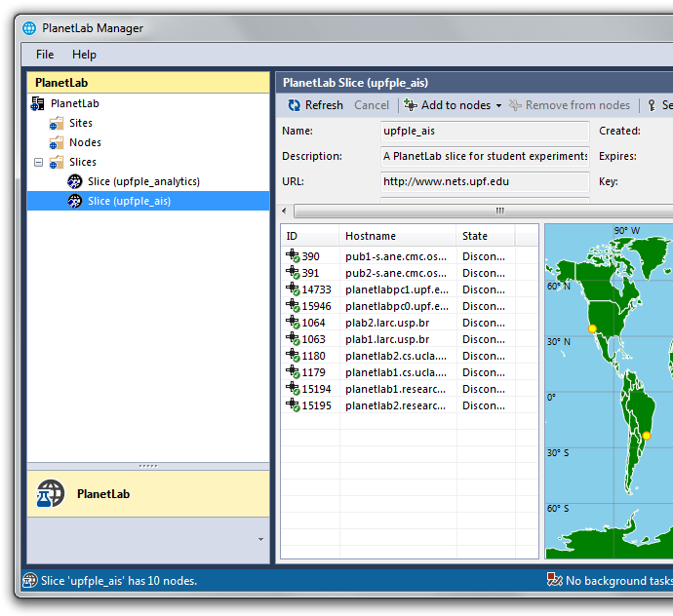Click the Refresh arrows icon

click(x=294, y=105)
